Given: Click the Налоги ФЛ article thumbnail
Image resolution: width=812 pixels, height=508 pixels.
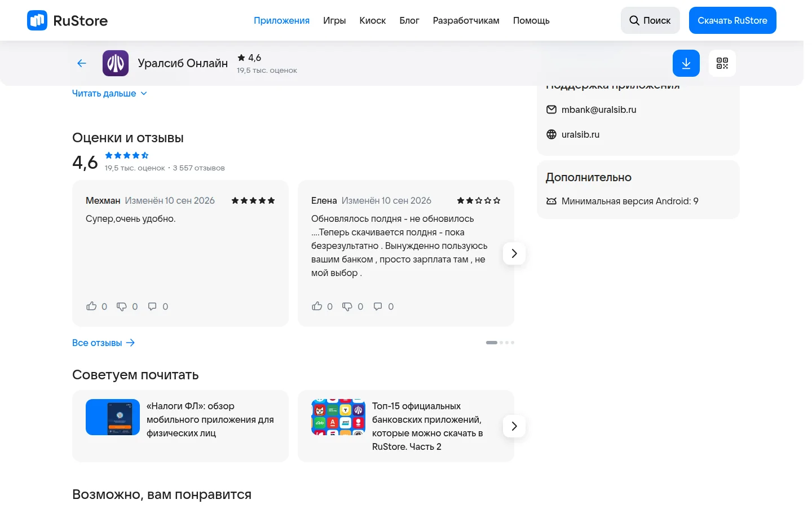Looking at the screenshot, I should (113, 417).
